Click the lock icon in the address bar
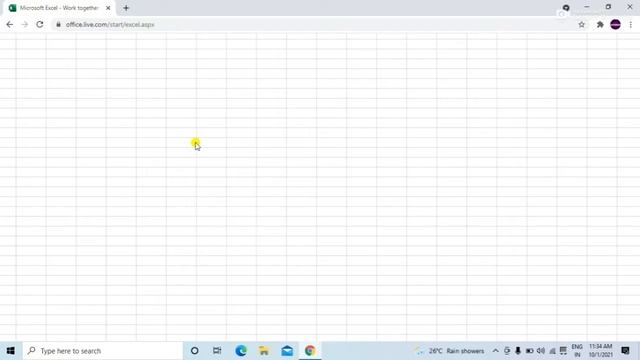 [58, 24]
